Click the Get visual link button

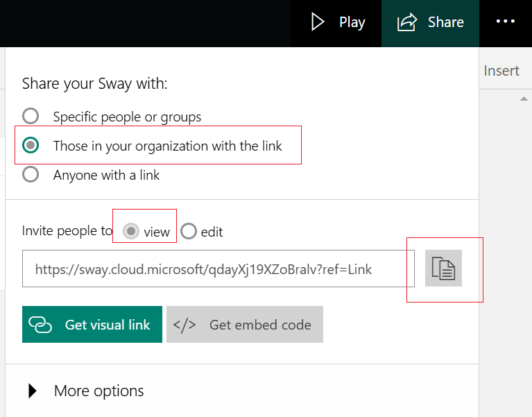point(92,324)
